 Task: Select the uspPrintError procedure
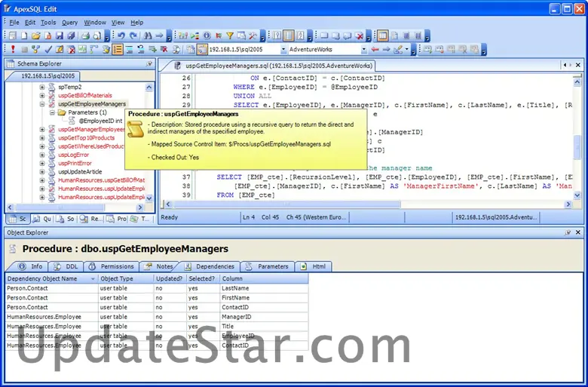pos(75,163)
